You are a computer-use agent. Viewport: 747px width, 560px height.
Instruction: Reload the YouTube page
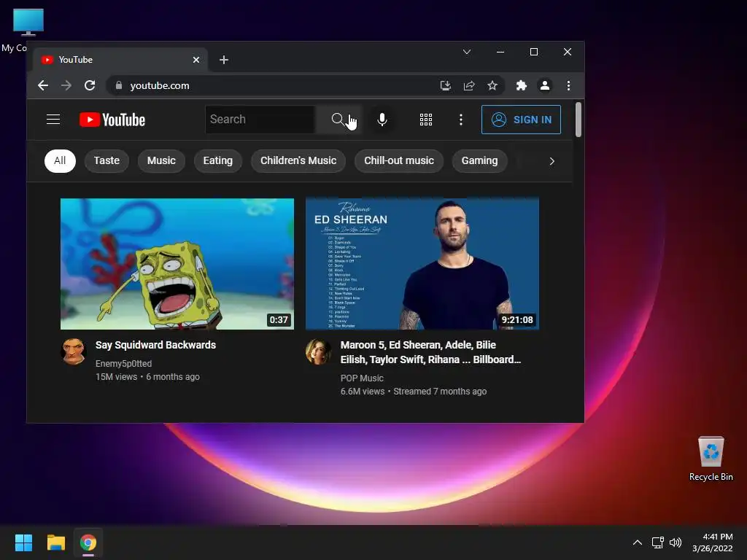pyautogui.click(x=90, y=86)
